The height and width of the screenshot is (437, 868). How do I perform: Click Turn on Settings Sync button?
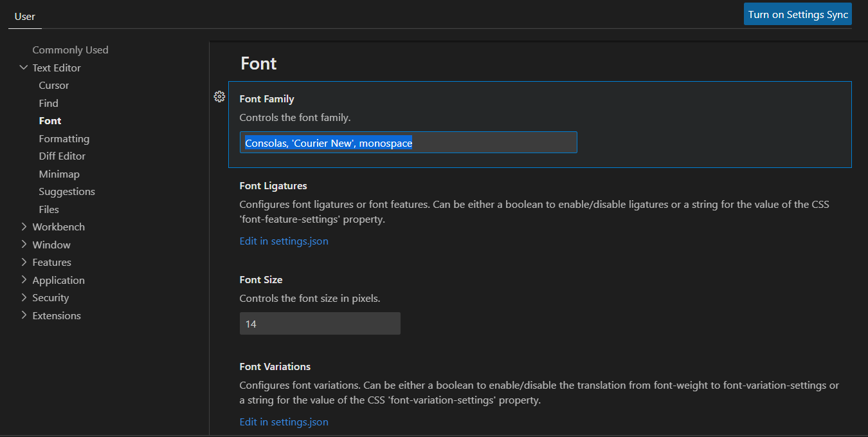coord(798,14)
